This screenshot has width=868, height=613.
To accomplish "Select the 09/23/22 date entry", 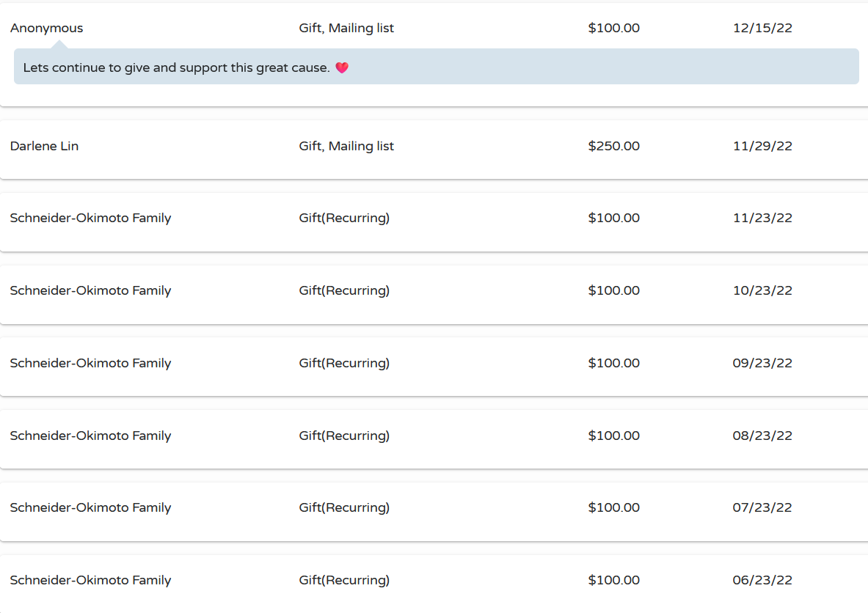I will point(762,363).
